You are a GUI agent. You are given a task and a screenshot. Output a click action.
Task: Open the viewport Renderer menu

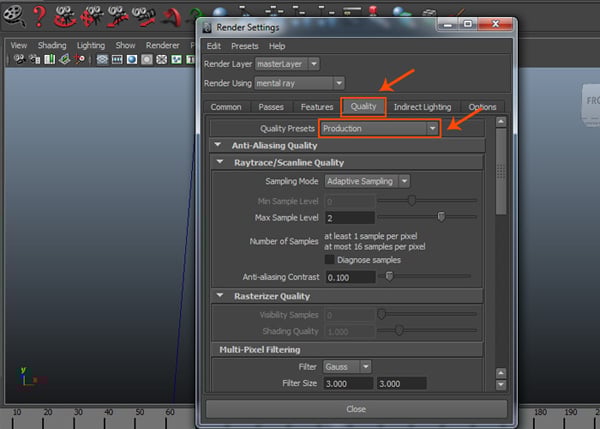click(162, 45)
